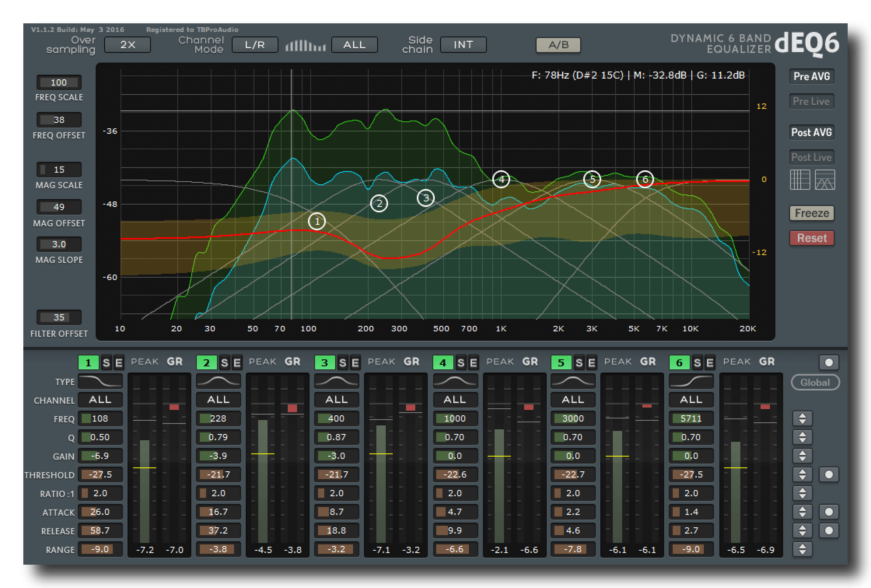The image size is (871, 588).
Task: Click the band 4 node on graph
Action: pos(501,179)
